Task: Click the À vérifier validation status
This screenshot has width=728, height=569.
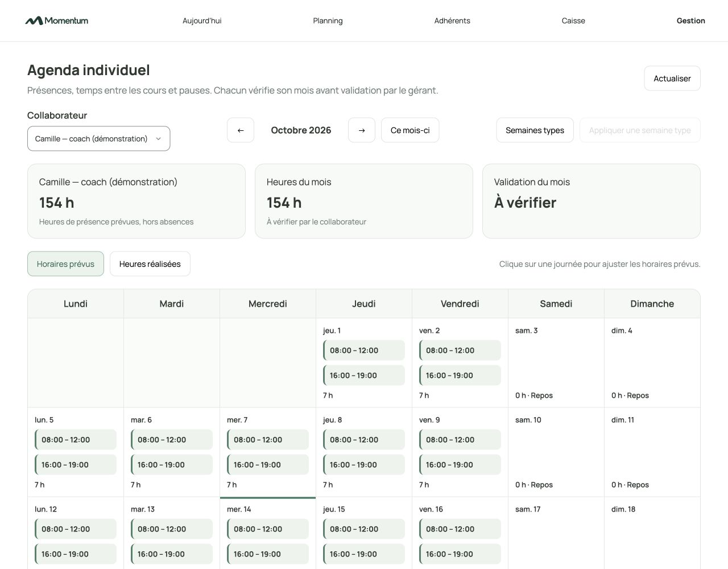Action: pos(525,203)
